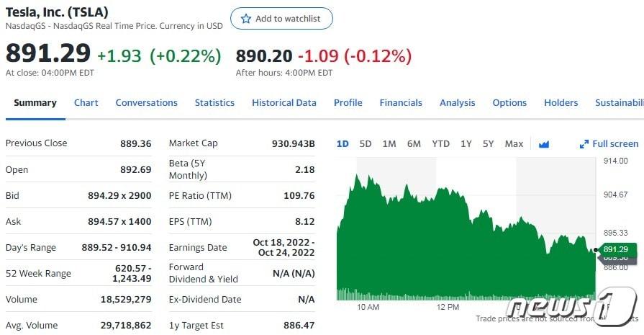The height and width of the screenshot is (335, 644).
Task: Click the Add to watchlist button
Action: point(281,19)
